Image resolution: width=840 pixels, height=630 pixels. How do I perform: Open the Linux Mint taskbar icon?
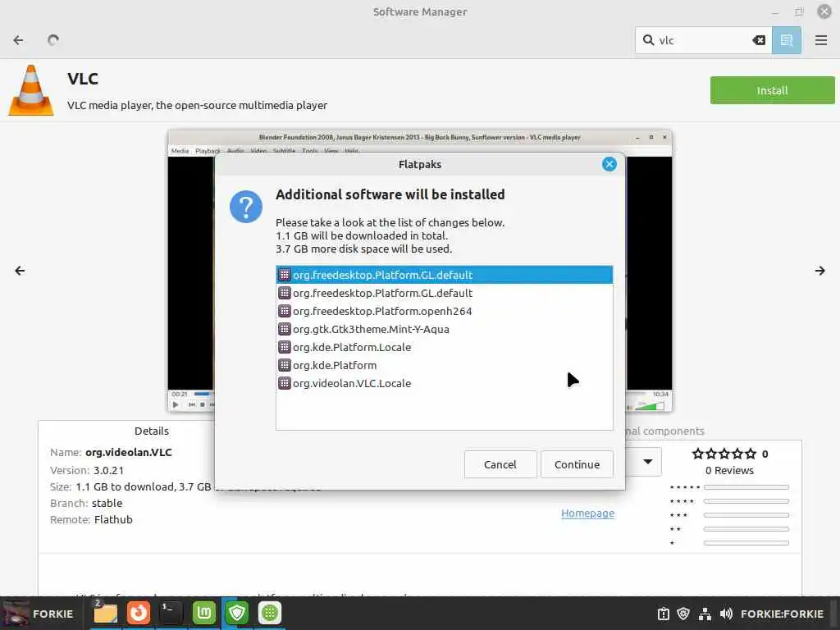204,613
